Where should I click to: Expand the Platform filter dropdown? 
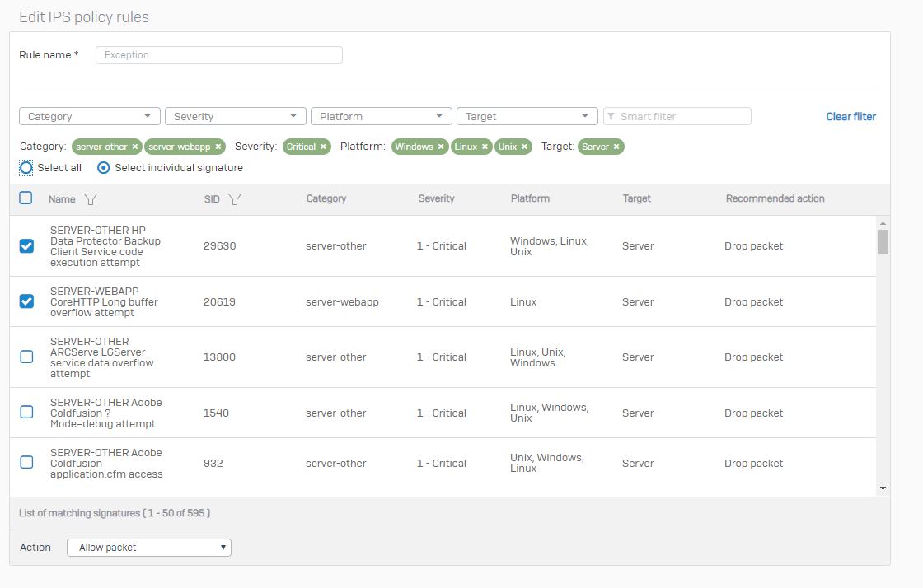pyautogui.click(x=381, y=116)
